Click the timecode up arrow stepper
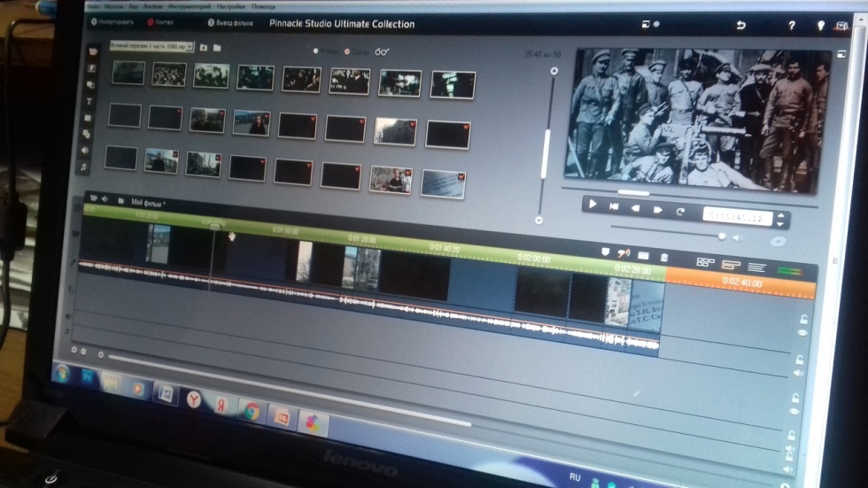The height and width of the screenshot is (488, 868). coord(781,213)
